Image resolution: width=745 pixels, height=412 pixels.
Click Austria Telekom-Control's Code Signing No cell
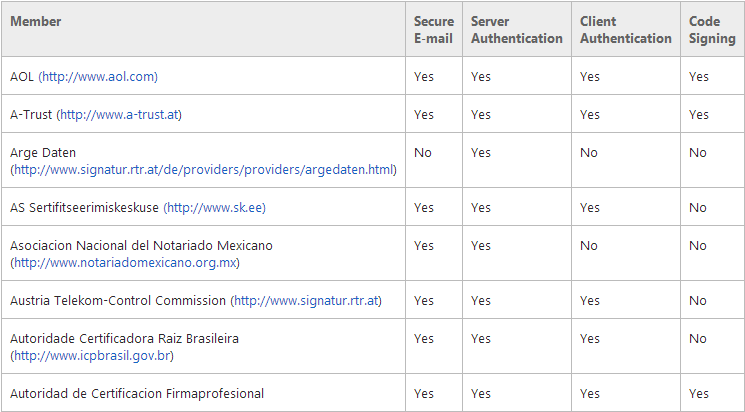coord(712,300)
